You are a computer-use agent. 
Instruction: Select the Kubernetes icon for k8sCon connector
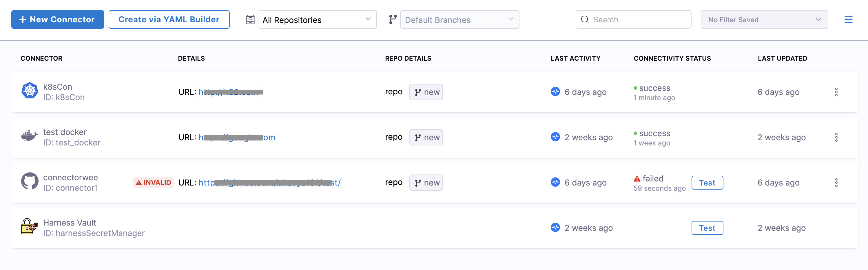pos(30,91)
